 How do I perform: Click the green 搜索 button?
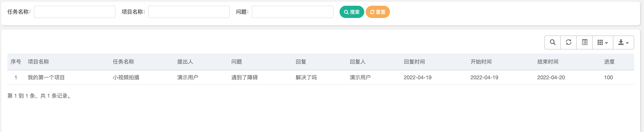[x=352, y=12]
